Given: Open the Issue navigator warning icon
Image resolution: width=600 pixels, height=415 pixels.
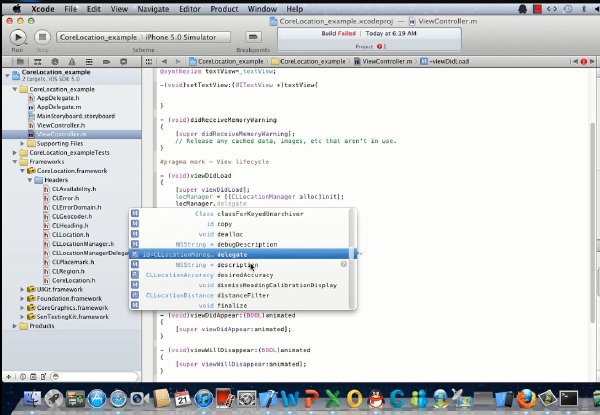Looking at the screenshot, I should coord(72,62).
